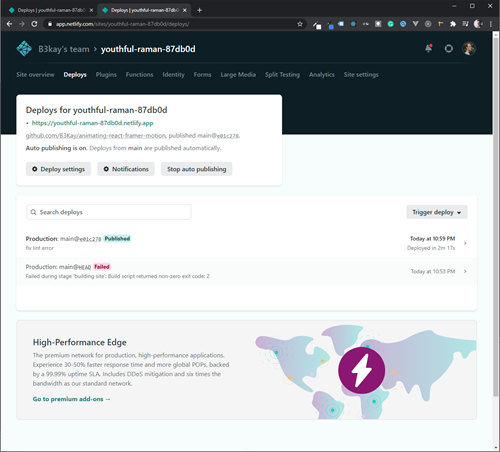Click the green Grammarly extension icon
The height and width of the screenshot is (452, 500).
click(391, 24)
